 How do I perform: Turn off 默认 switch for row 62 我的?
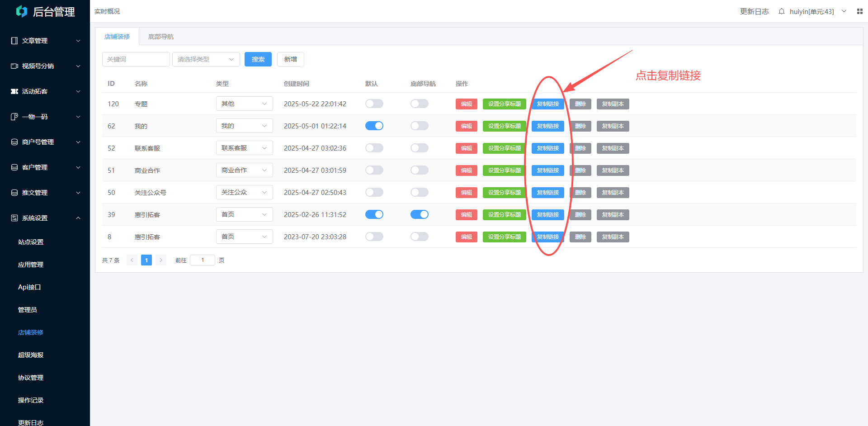374,126
